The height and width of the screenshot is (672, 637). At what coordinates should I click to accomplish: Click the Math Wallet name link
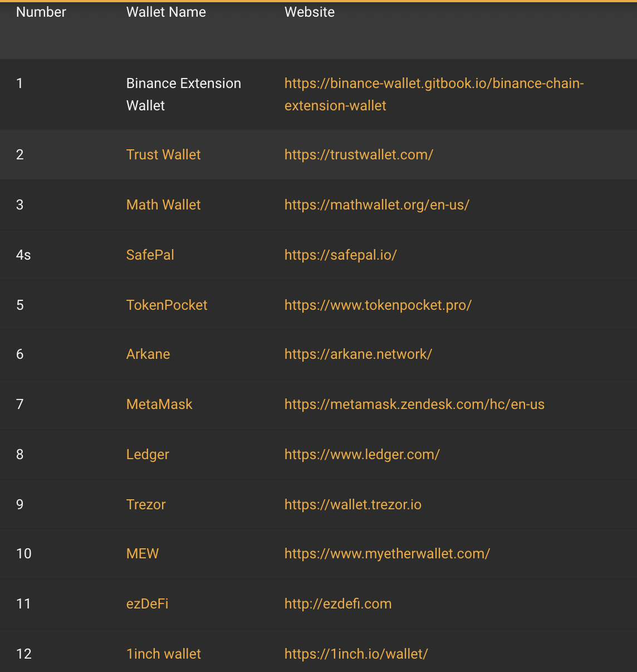[x=163, y=204]
